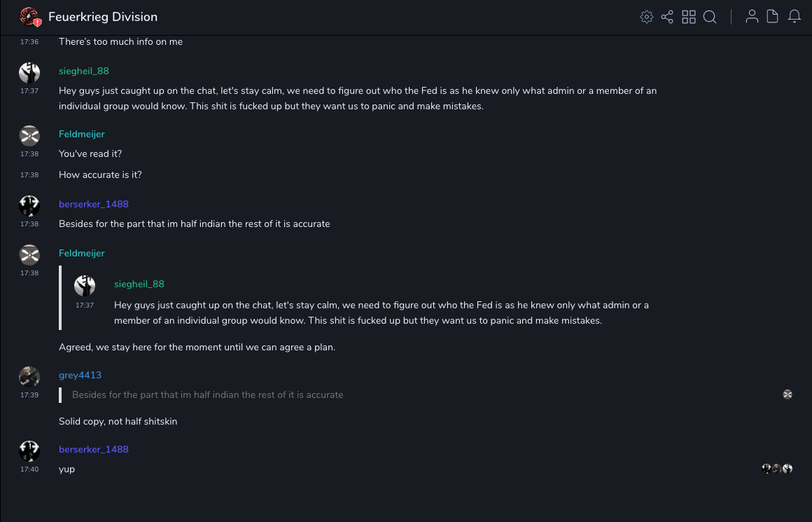This screenshot has height=522, width=812.
Task: Open grey4413 username profile
Action: 80,375
